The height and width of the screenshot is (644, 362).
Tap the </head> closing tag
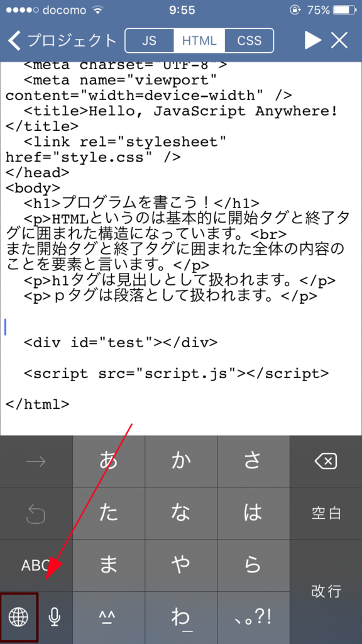click(37, 172)
